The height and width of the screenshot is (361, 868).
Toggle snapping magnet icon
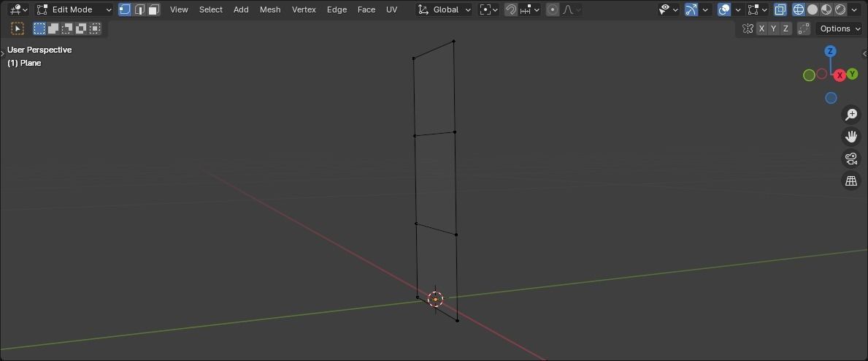tap(511, 9)
